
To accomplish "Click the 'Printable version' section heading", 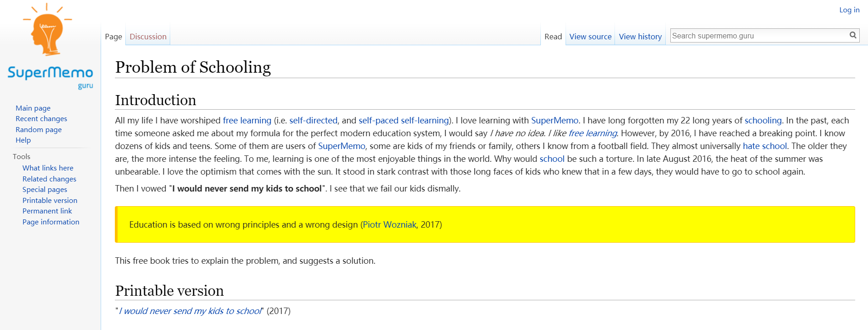I will (169, 291).
